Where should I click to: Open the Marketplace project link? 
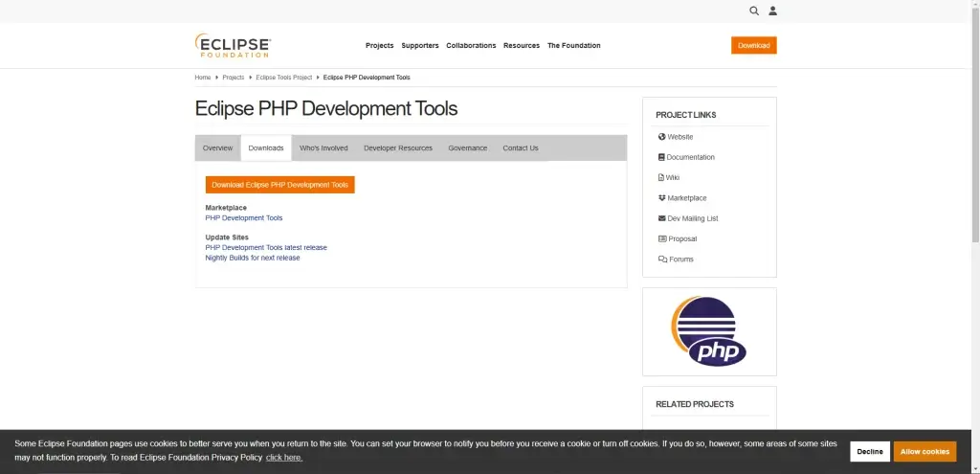[x=687, y=198]
